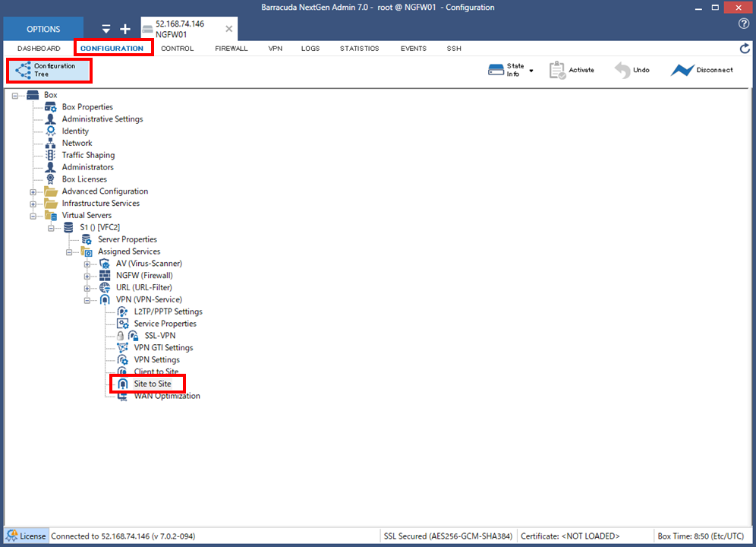Collapse the S1 server node

click(51, 228)
